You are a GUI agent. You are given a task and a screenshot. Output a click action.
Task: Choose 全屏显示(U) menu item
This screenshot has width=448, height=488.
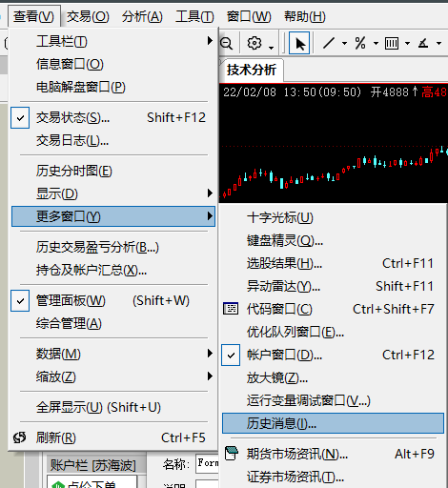(113, 407)
